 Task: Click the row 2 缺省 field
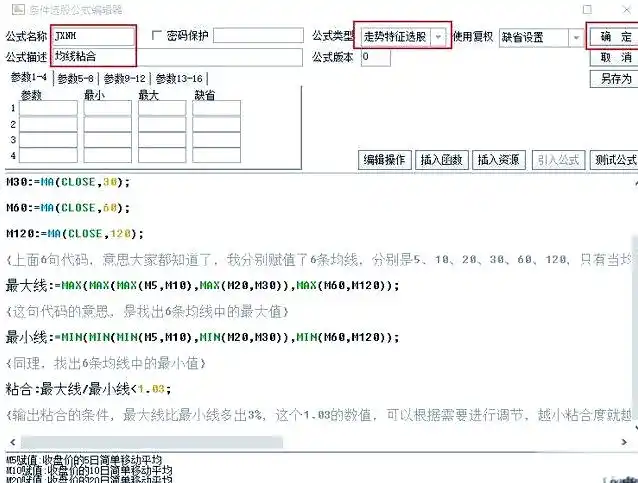coord(216,124)
